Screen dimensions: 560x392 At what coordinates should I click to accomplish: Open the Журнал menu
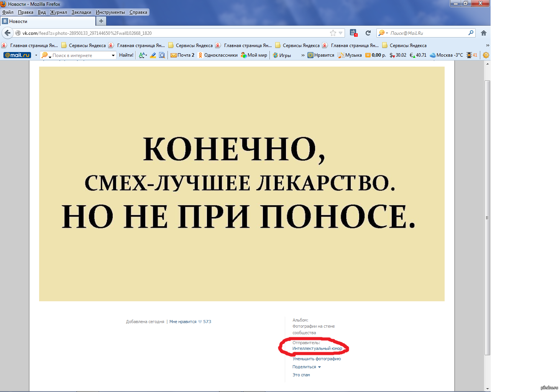point(59,12)
